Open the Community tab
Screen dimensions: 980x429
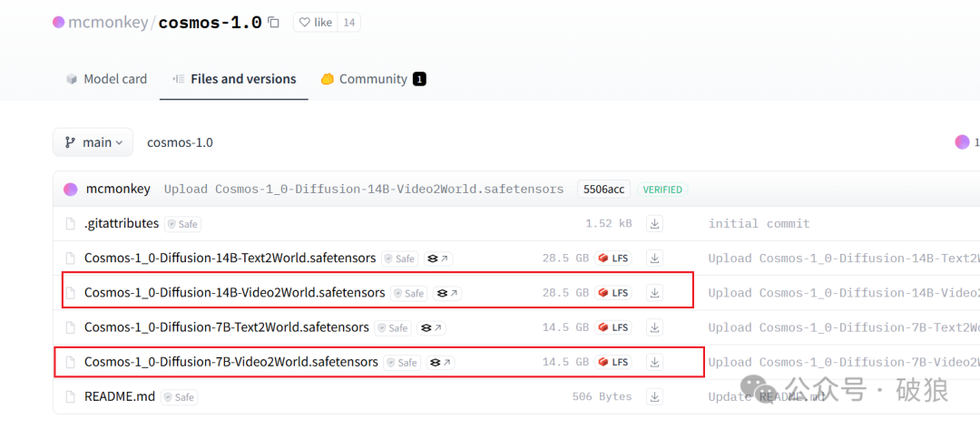tap(373, 79)
